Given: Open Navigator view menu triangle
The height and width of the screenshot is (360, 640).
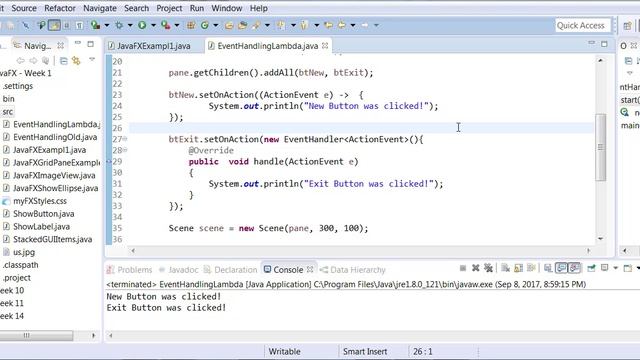Looking at the screenshot, I should click(x=92, y=60).
